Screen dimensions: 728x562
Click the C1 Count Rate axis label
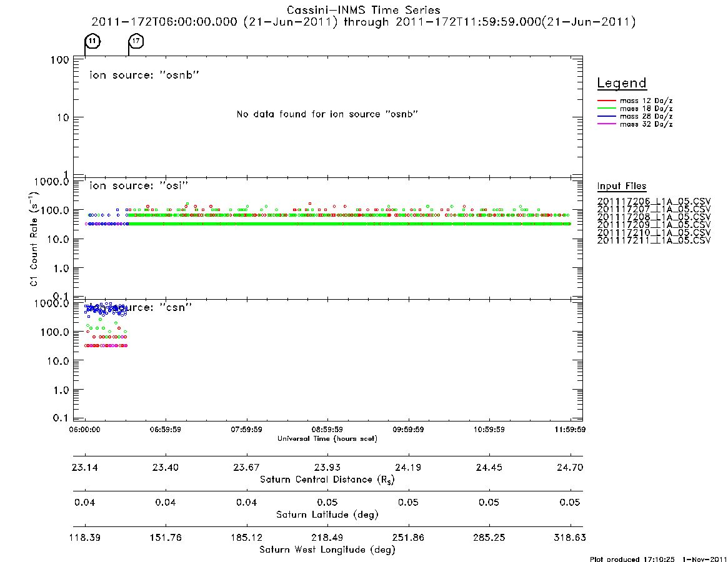tap(34, 239)
